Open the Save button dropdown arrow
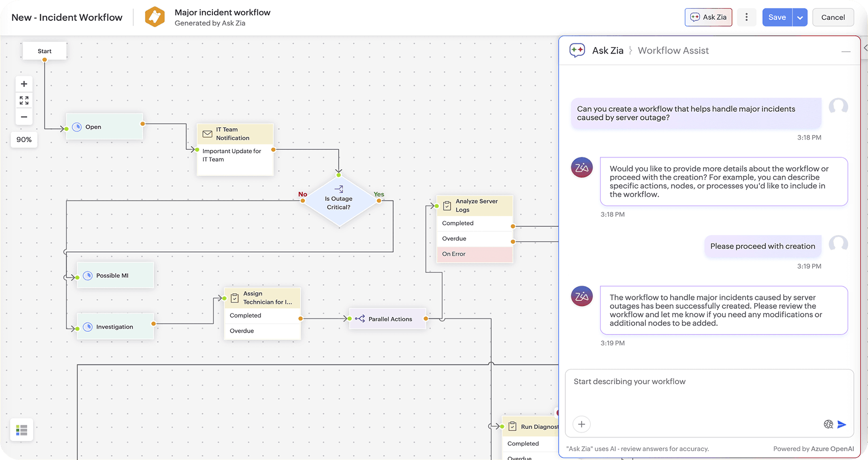Screen dimensions: 868x460 [800, 17]
